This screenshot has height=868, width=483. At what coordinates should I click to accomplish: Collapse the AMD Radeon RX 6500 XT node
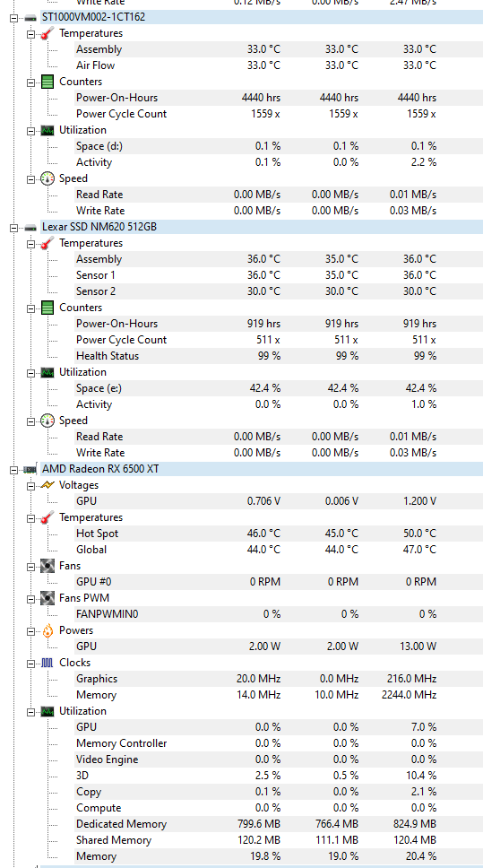click(x=13, y=469)
